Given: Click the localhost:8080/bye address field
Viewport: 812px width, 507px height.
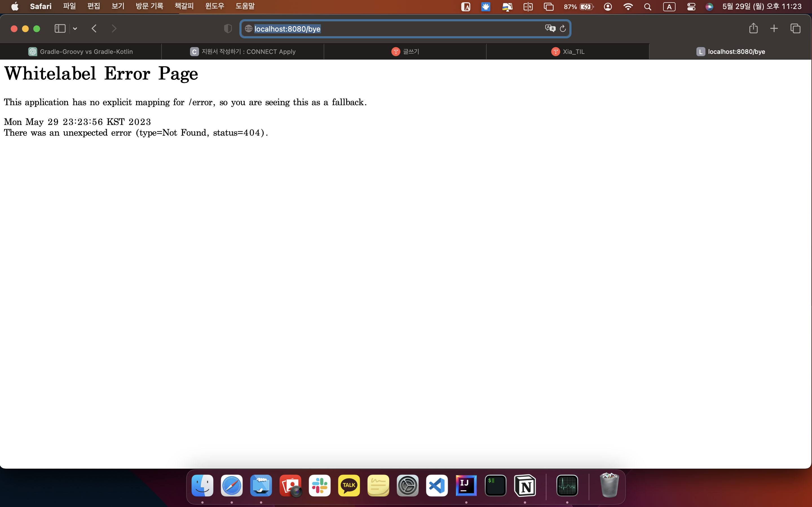Looking at the screenshot, I should click(x=396, y=29).
